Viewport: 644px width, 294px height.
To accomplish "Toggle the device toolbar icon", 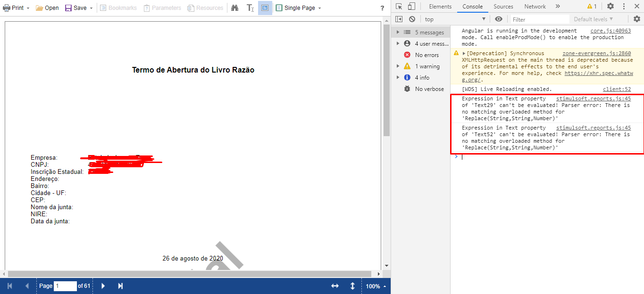I will (x=411, y=6).
